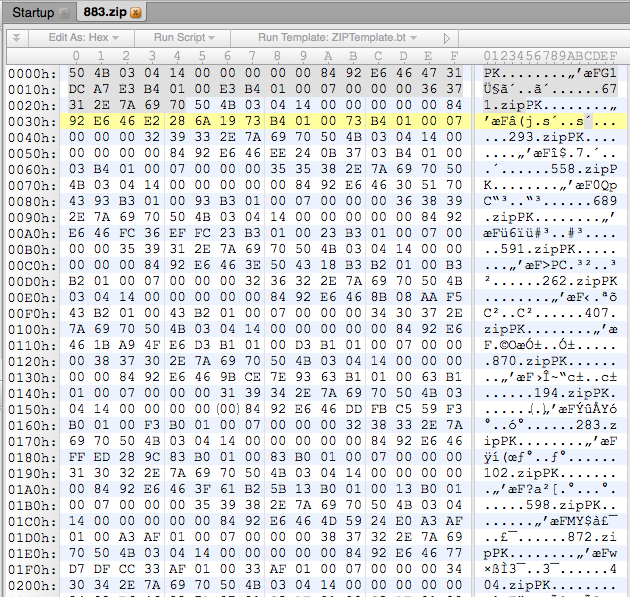Open the Run Script dropdown
The width and height of the screenshot is (630, 597).
[184, 37]
